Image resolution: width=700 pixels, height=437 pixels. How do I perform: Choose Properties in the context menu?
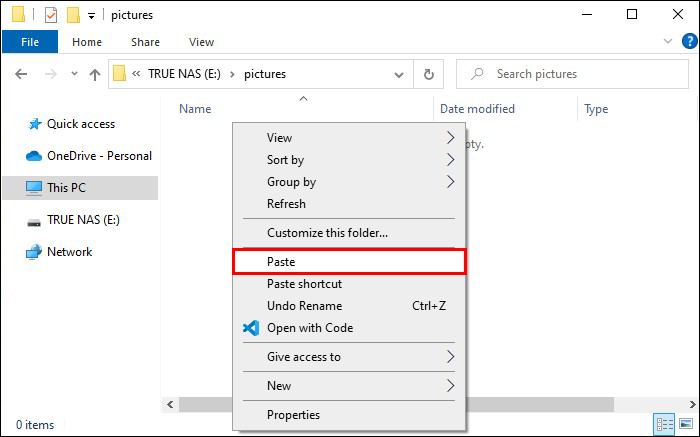pyautogui.click(x=293, y=415)
